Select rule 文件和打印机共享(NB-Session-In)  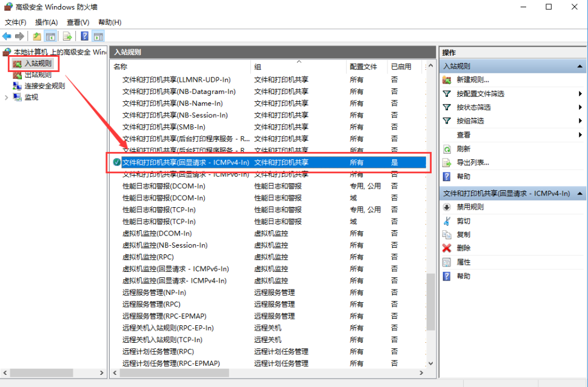click(175, 115)
